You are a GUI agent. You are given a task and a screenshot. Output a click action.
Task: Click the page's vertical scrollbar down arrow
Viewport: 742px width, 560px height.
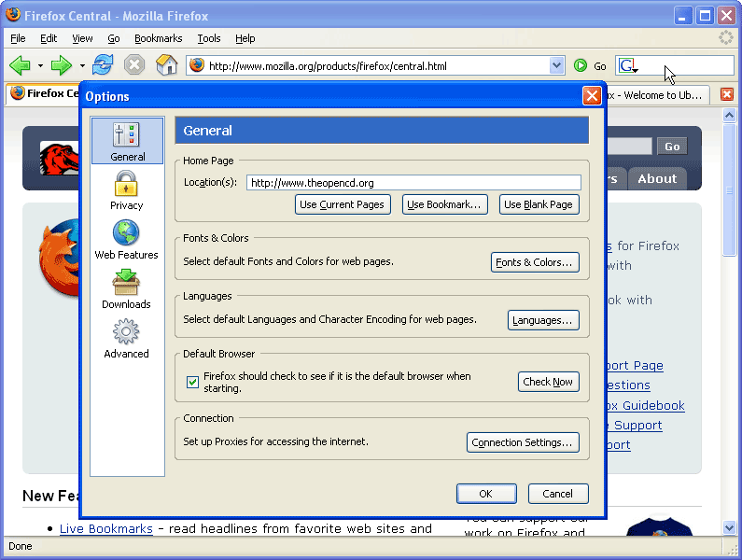pos(730,528)
